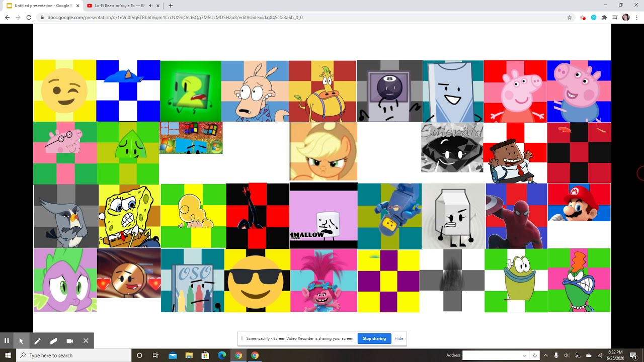
Task: Select the winking emoji image
Action: coord(65,90)
